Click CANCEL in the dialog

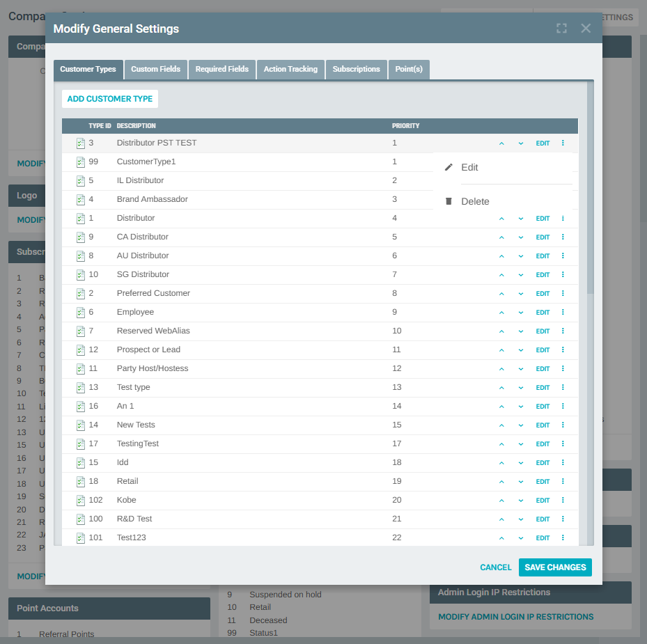[x=496, y=567]
